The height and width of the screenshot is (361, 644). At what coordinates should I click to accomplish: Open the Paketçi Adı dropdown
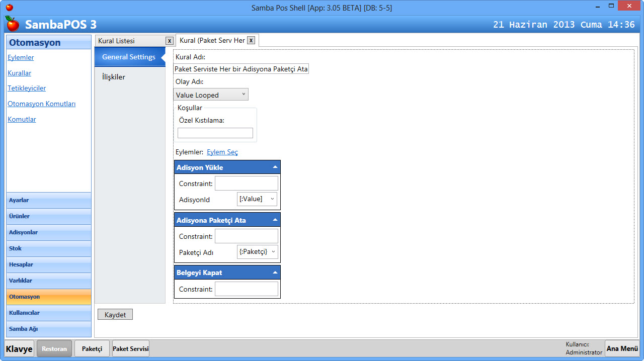click(x=258, y=252)
